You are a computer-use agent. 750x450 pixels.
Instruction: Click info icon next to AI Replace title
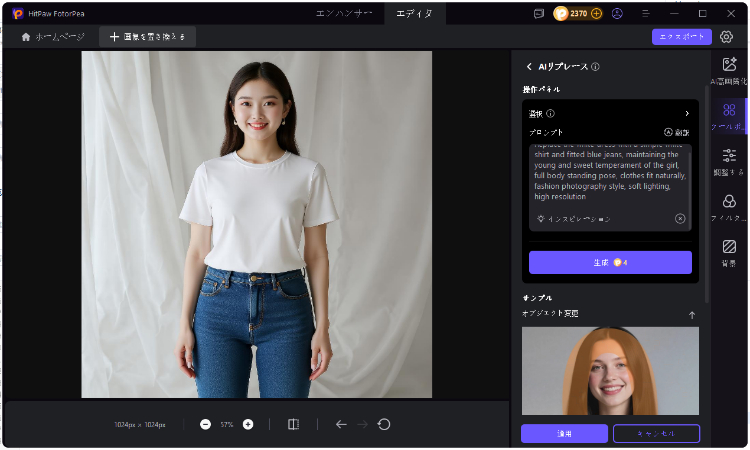595,66
